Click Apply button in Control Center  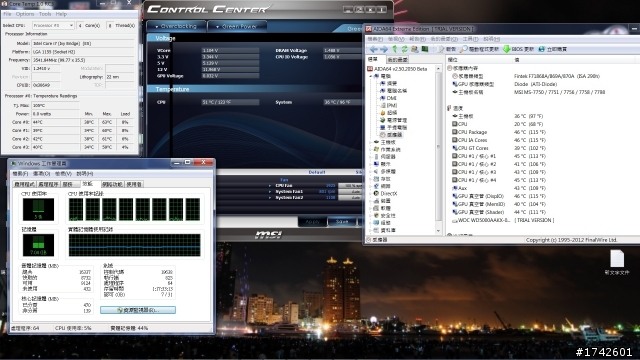tap(313, 222)
